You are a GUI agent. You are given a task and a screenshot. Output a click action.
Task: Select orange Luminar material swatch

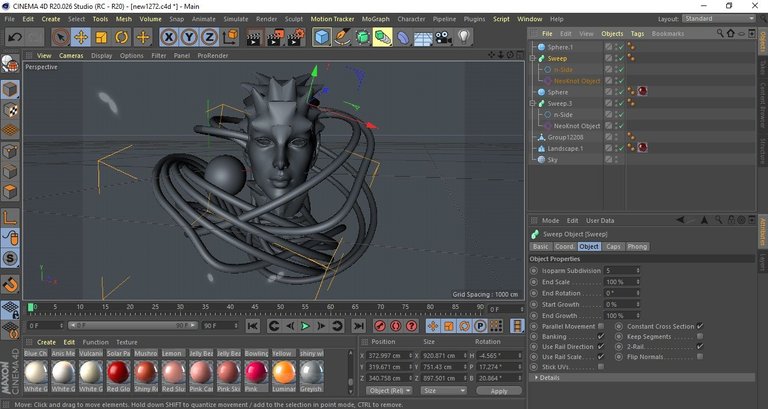tap(284, 372)
